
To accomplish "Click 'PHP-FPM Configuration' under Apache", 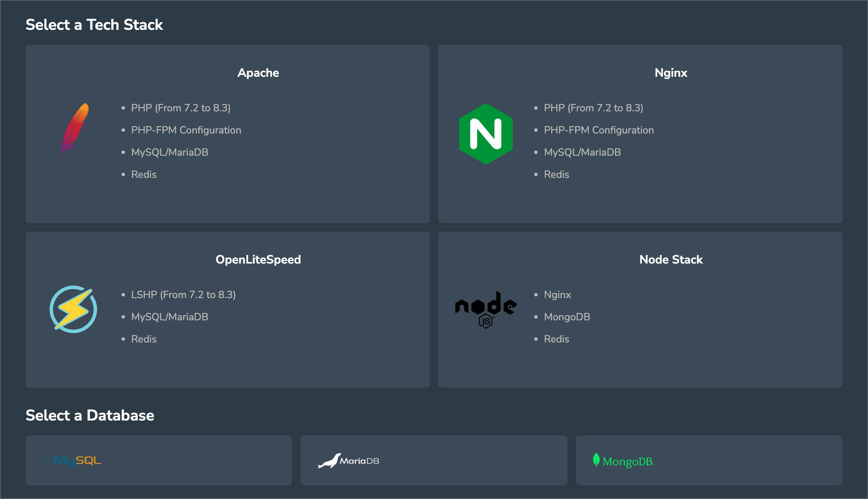I will pyautogui.click(x=186, y=130).
